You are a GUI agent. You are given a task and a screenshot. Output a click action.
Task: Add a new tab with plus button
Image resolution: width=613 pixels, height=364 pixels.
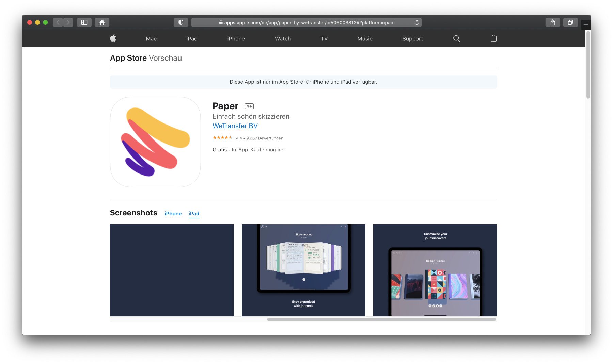586,24
